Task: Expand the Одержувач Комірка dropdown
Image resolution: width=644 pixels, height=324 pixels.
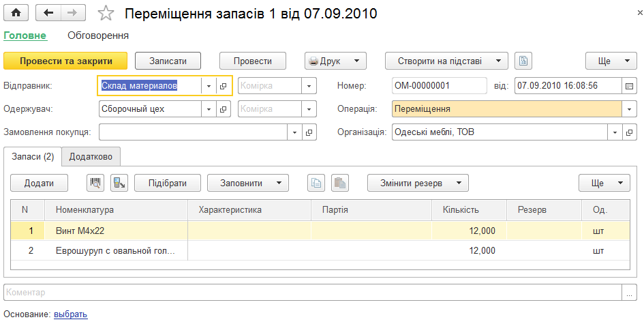Action: [309, 109]
